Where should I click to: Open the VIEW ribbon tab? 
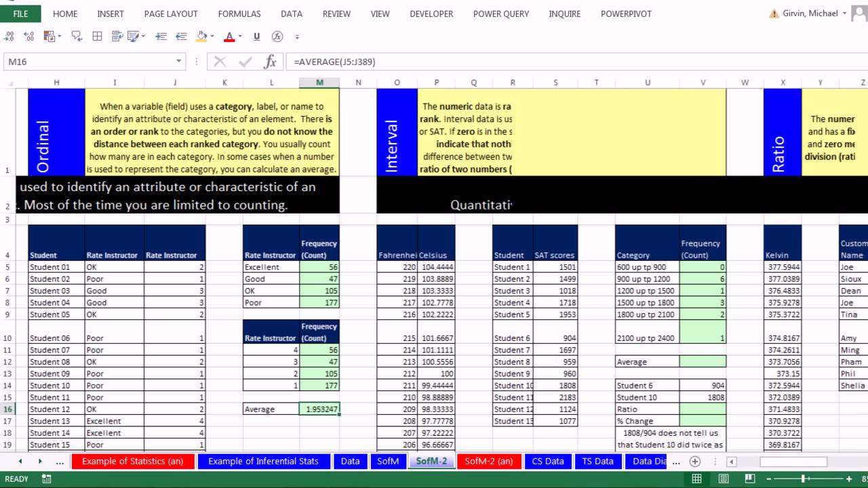[380, 14]
